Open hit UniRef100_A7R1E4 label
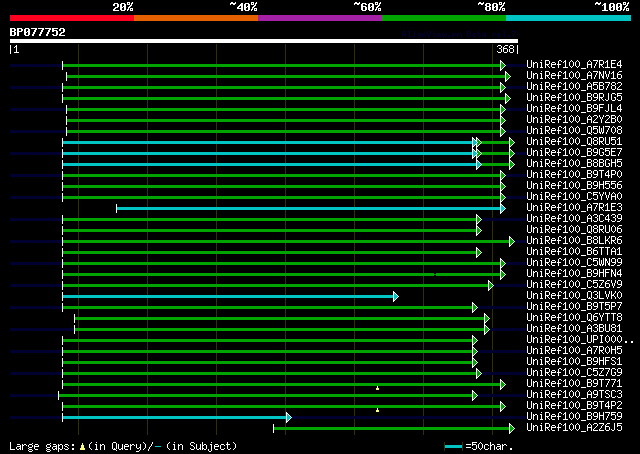The width and height of the screenshot is (640, 454). (x=574, y=65)
